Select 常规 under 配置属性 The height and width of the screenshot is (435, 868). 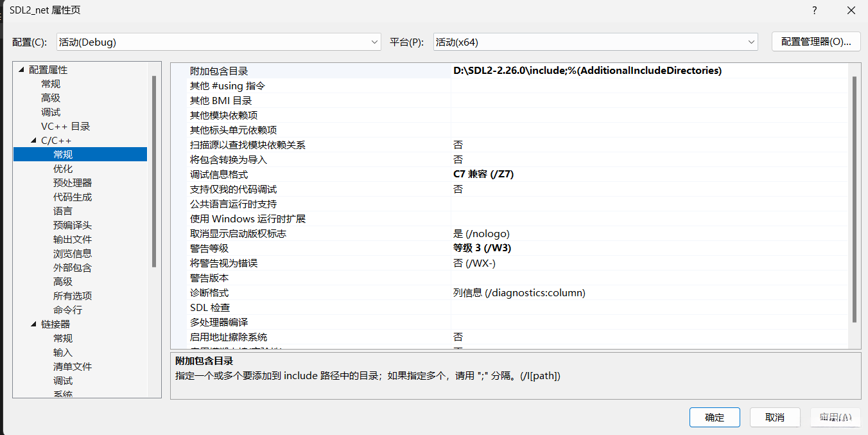51,84
